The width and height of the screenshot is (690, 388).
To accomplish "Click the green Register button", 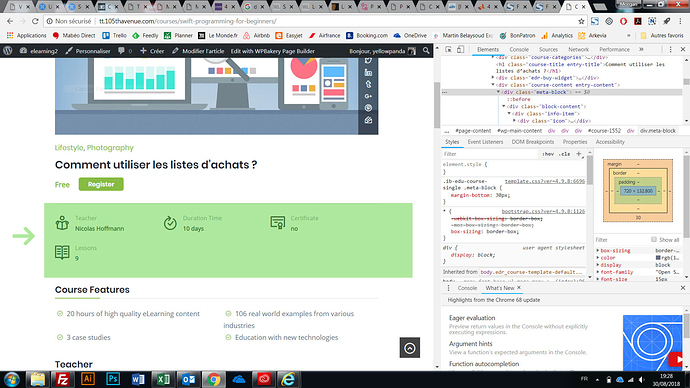I will [101, 184].
